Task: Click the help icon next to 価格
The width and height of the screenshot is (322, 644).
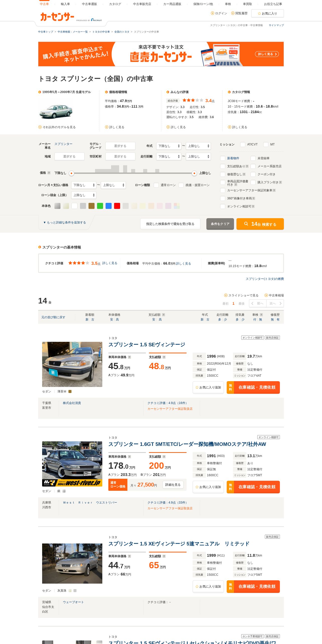Action: [x=49, y=173]
